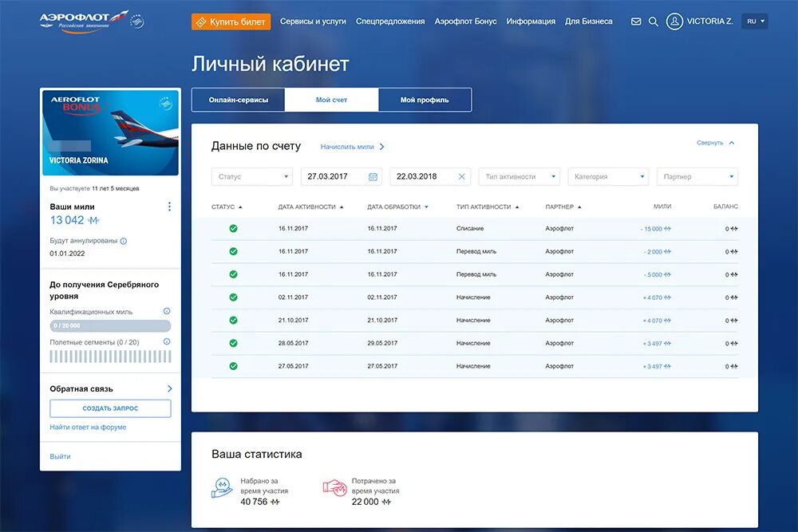Sort table by СТАТУС column
The image size is (798, 532).
(x=227, y=207)
